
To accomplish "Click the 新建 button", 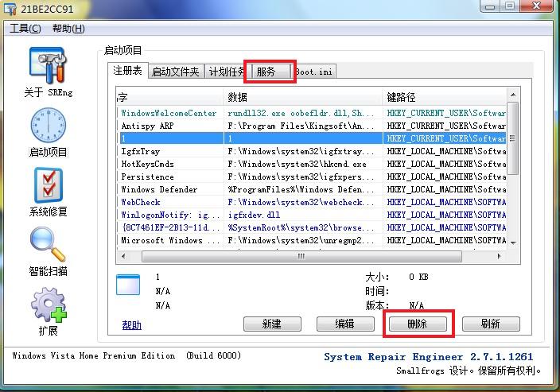I will click(272, 324).
